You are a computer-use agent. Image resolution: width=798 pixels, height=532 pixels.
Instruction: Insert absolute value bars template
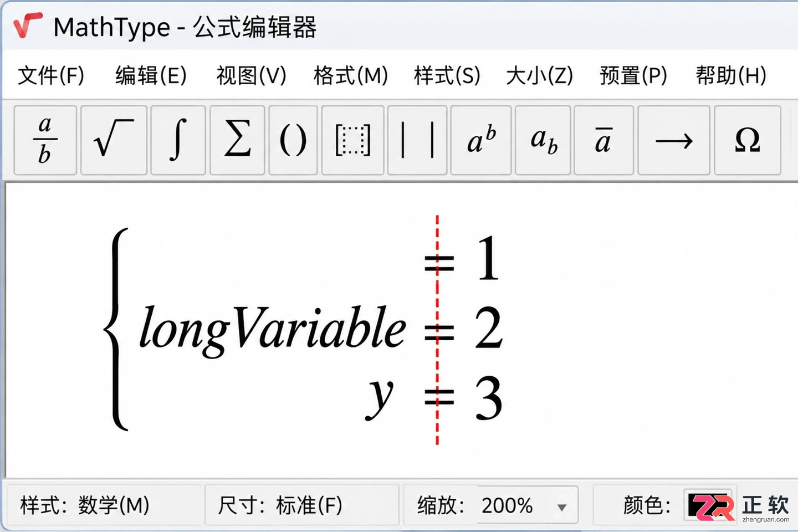click(x=417, y=140)
